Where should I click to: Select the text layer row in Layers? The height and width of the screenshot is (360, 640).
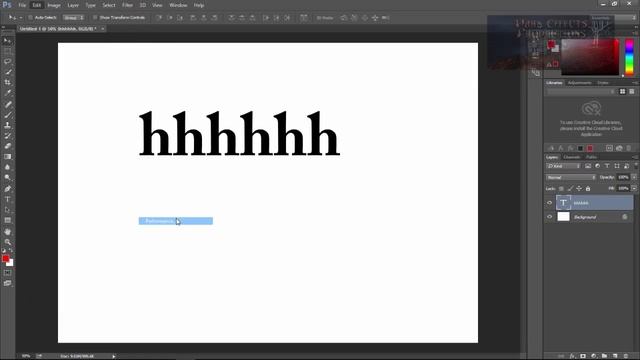coord(594,203)
